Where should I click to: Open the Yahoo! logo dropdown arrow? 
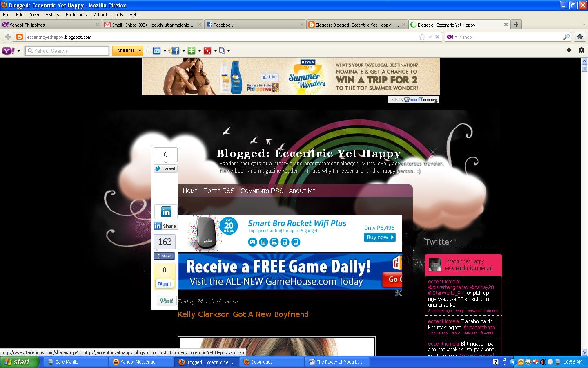tap(19, 51)
